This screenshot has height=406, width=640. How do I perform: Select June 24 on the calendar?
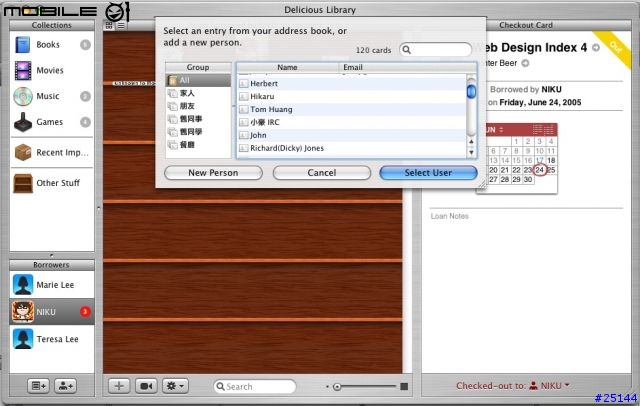[x=540, y=170]
